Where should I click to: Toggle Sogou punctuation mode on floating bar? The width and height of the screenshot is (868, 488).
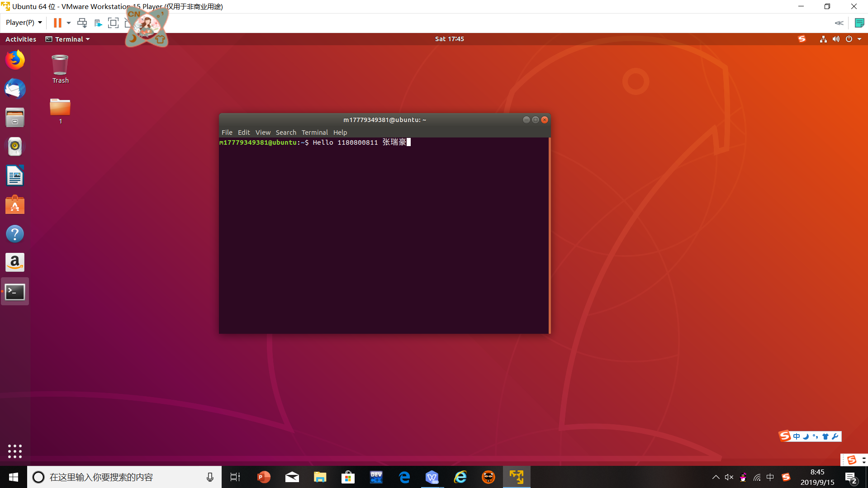coord(815,436)
